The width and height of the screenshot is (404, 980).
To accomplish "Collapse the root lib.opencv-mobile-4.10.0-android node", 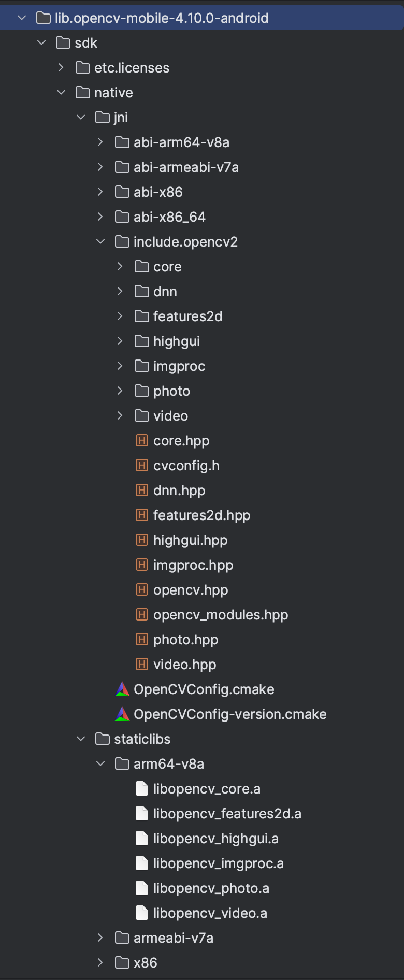I will (x=22, y=18).
